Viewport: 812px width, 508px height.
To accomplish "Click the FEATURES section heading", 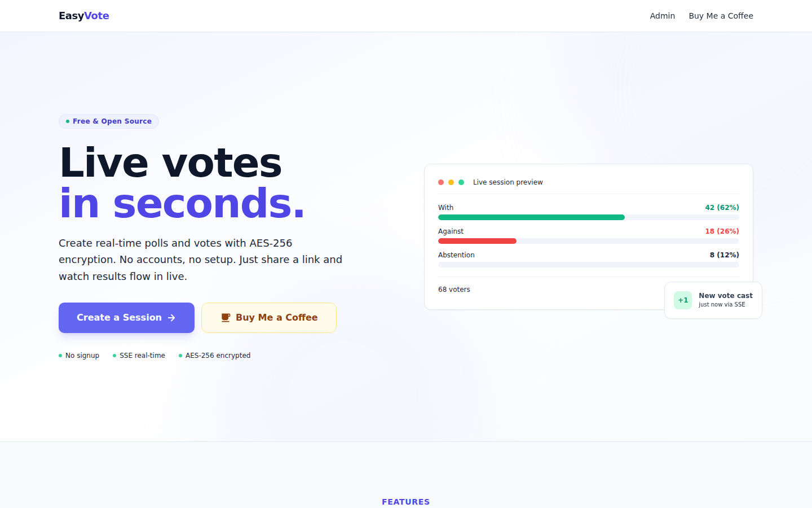I will pos(406,502).
